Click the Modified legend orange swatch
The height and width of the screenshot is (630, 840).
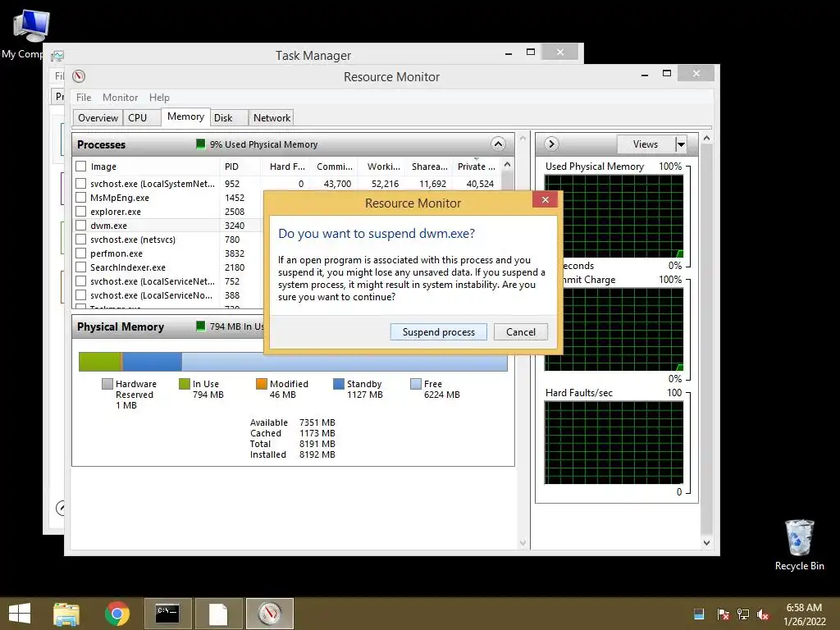click(x=262, y=384)
